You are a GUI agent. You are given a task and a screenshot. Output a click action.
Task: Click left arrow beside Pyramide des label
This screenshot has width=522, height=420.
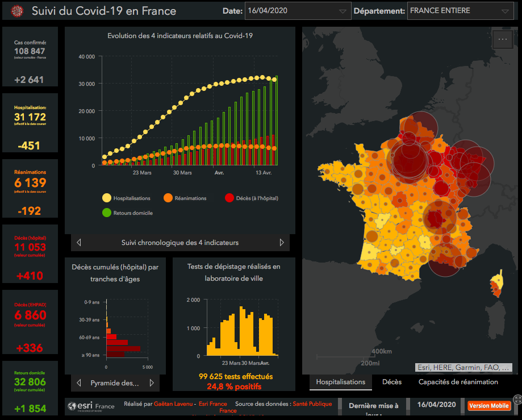tap(79, 383)
